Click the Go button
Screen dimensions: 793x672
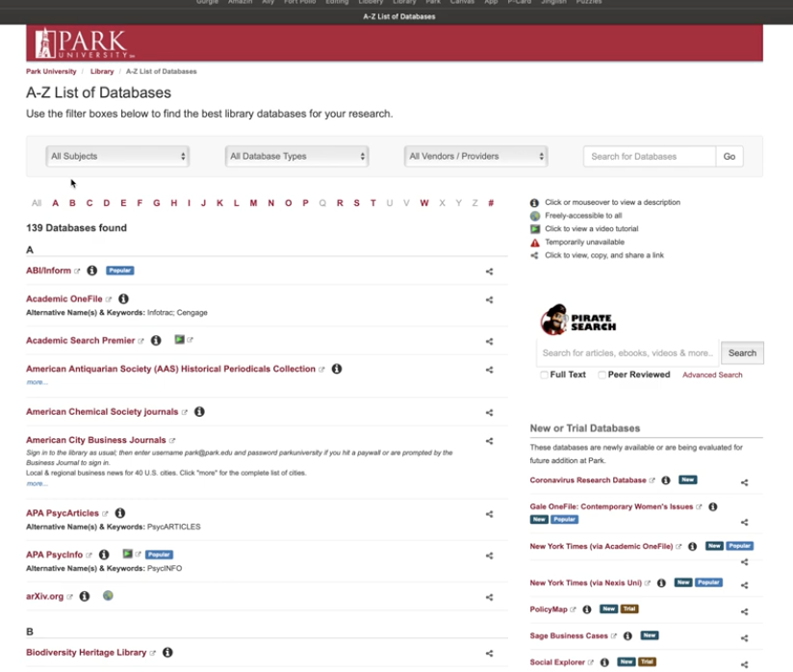[729, 156]
